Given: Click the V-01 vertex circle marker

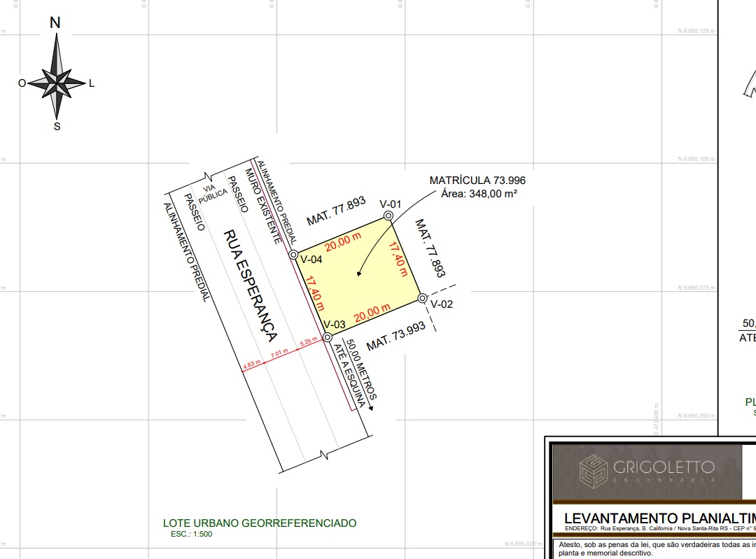Looking at the screenshot, I should (x=388, y=216).
